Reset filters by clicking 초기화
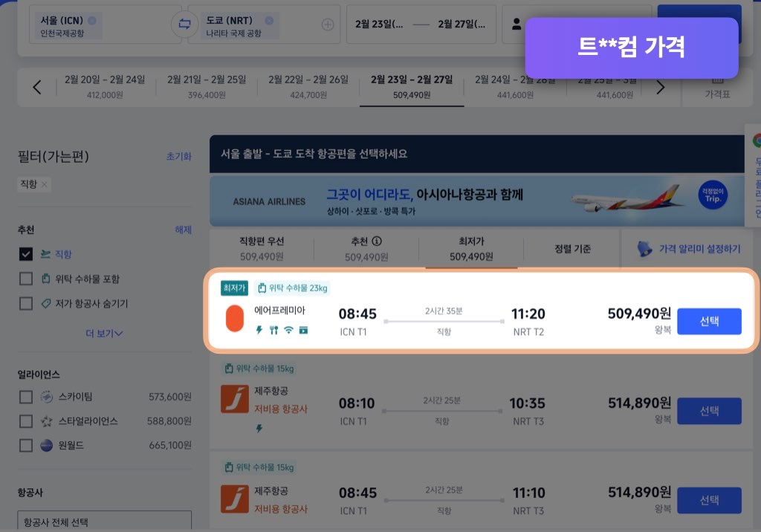This screenshot has height=532, width=761. pos(181,155)
